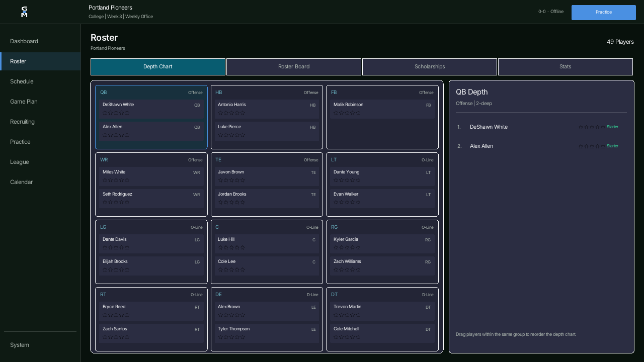Click DeShawn White in QB Depth list

[x=489, y=127]
